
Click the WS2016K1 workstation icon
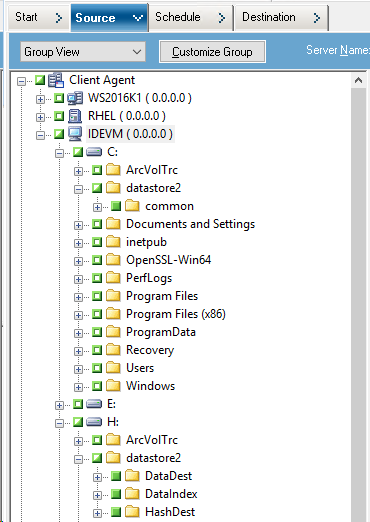coord(75,98)
